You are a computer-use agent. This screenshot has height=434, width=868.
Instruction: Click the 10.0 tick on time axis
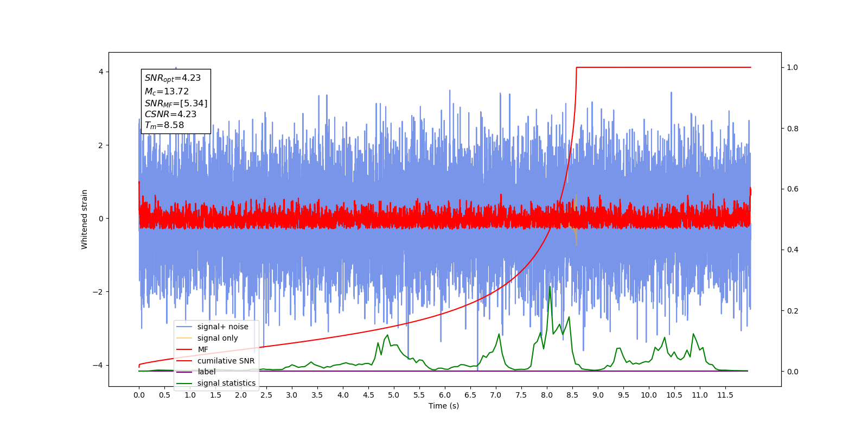[x=649, y=395]
